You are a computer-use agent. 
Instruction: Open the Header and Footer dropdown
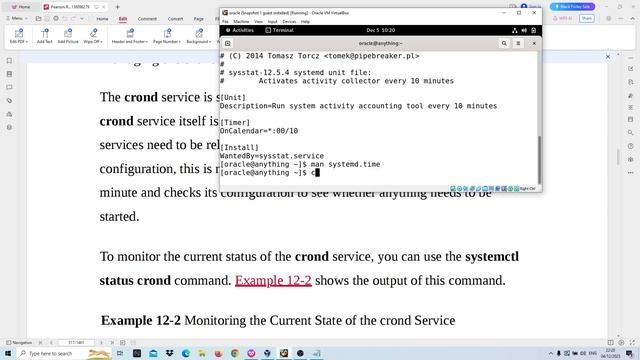pyautogui.click(x=129, y=36)
